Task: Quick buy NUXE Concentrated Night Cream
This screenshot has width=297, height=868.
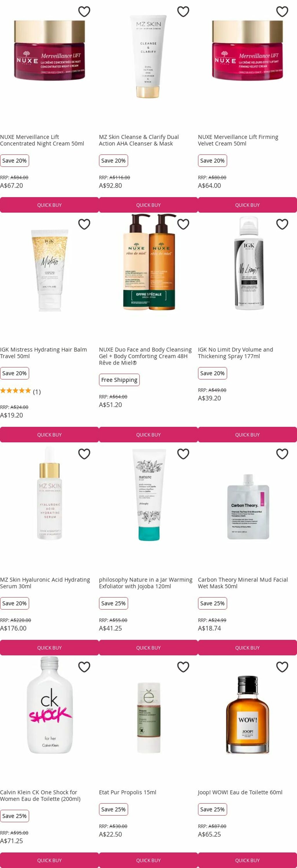Action: pos(49,205)
